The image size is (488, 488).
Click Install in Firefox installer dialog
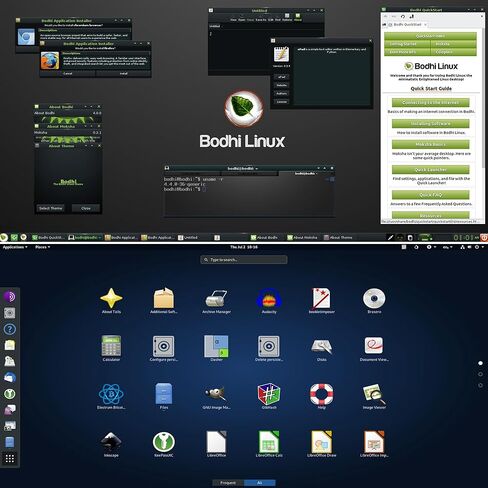click(x=123, y=73)
